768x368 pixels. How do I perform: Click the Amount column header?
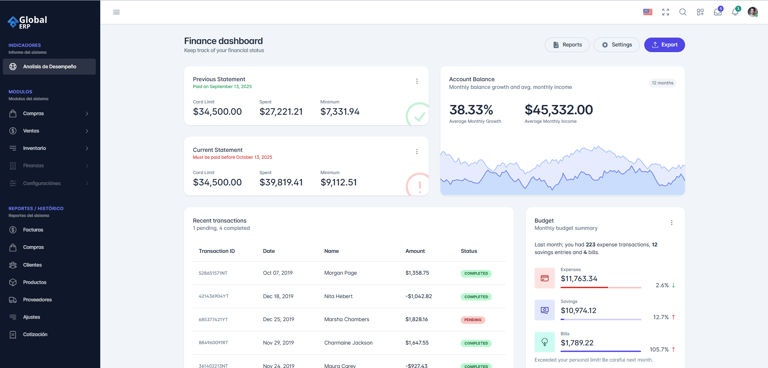click(x=415, y=251)
